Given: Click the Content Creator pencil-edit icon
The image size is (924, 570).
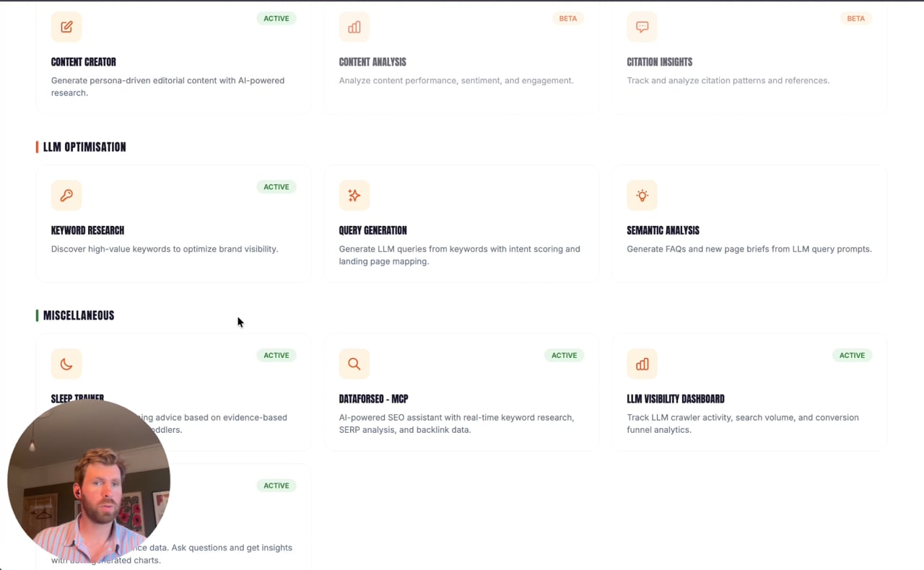Looking at the screenshot, I should tap(66, 27).
